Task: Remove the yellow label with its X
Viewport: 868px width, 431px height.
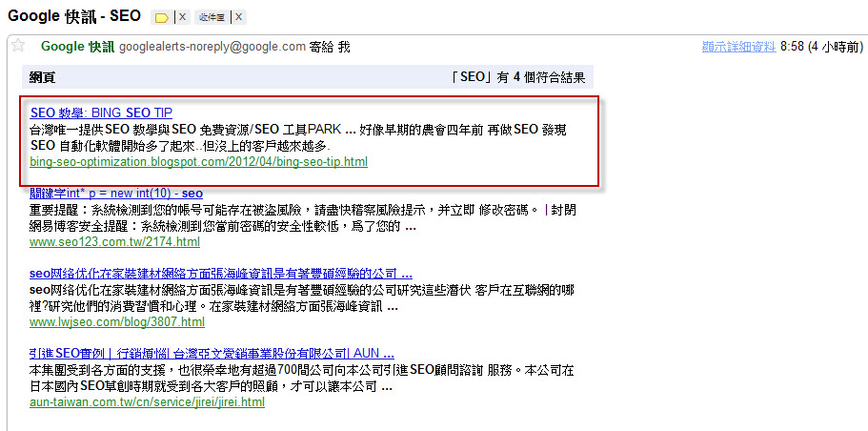Action: (182, 17)
